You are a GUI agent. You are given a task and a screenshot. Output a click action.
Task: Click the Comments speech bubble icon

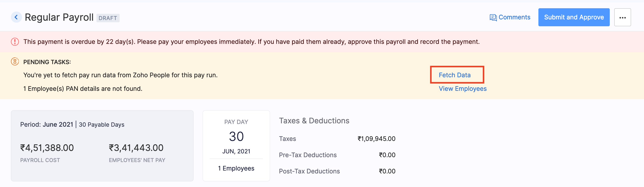(x=493, y=18)
